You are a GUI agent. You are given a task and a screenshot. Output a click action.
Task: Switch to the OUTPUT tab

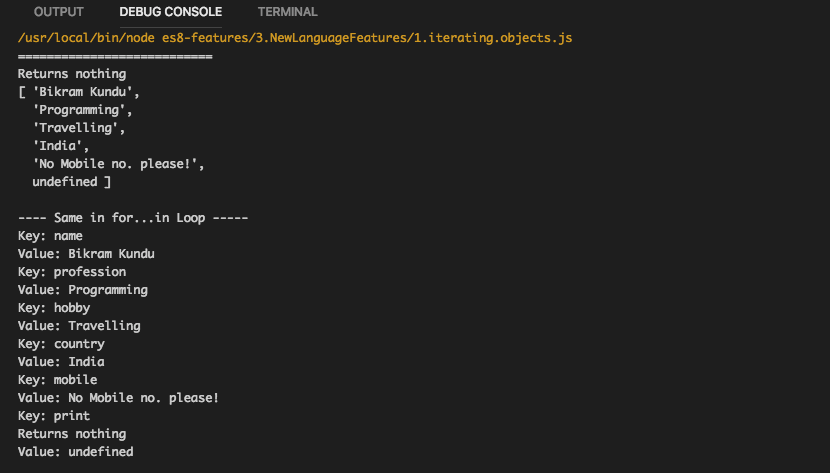click(x=59, y=12)
